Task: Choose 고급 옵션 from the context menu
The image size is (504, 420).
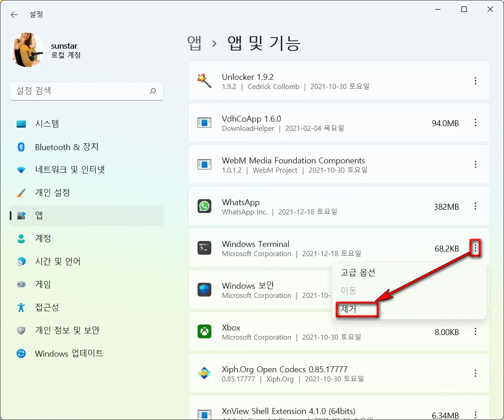Action: pos(409,273)
